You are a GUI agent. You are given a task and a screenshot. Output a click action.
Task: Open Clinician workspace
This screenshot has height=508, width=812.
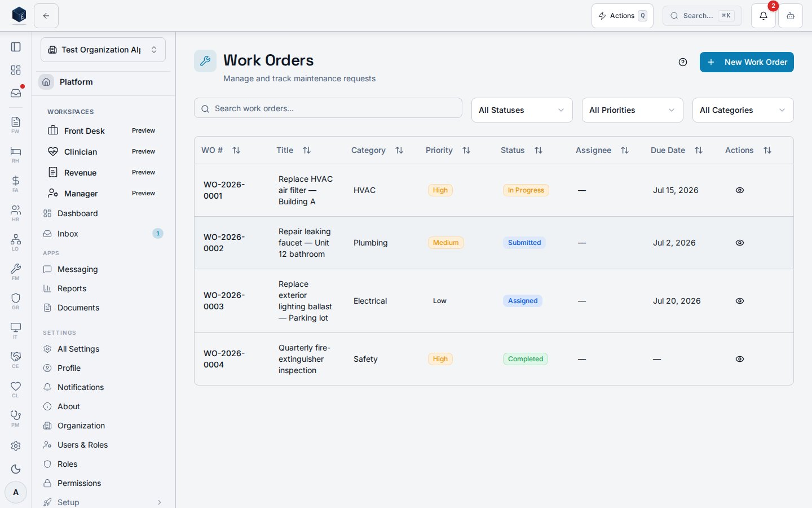[x=103, y=152]
